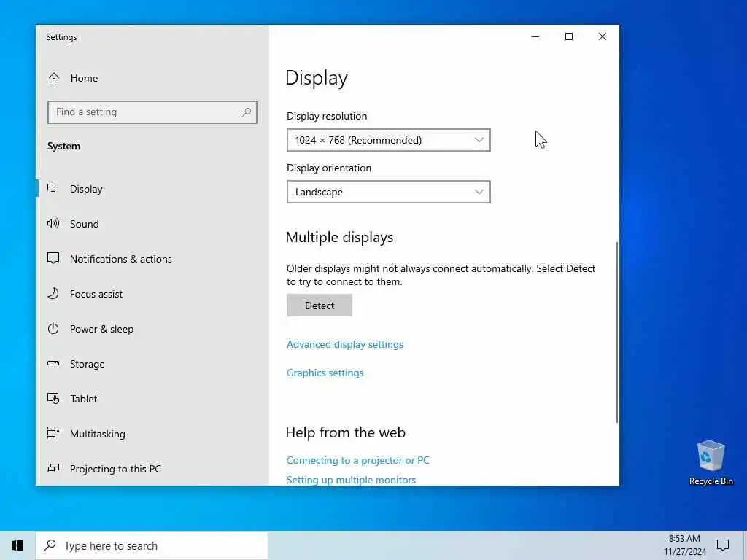Open the Display orientation dropdown

[388, 192]
